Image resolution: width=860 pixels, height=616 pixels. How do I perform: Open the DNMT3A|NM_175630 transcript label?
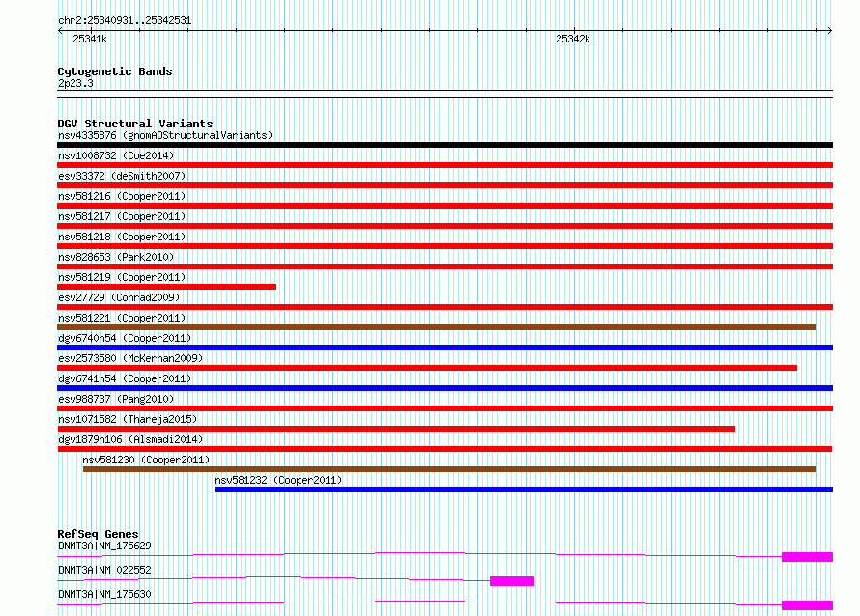click(104, 594)
